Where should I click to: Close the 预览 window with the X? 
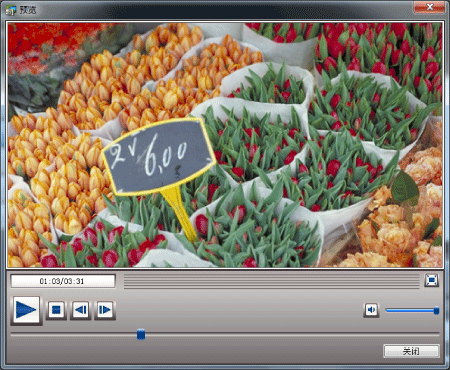tap(430, 7)
